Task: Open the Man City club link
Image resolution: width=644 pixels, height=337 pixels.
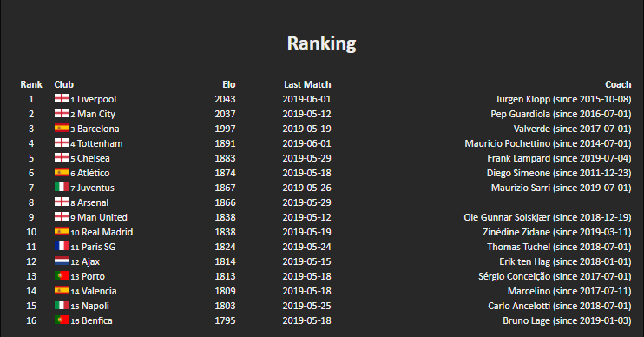Action: tap(96, 114)
